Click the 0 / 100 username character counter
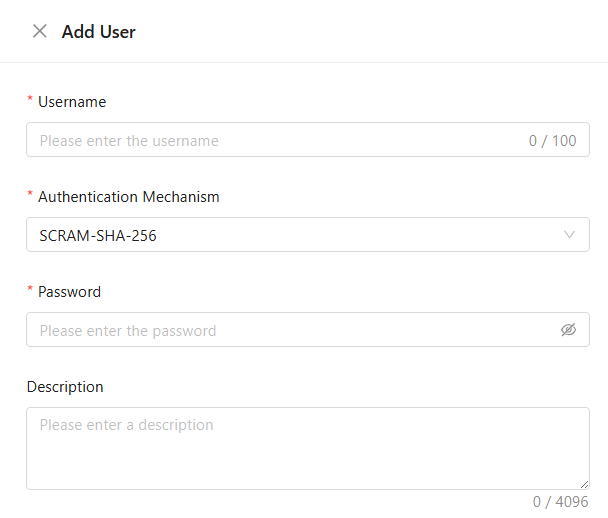The width and height of the screenshot is (608, 518). [x=553, y=141]
